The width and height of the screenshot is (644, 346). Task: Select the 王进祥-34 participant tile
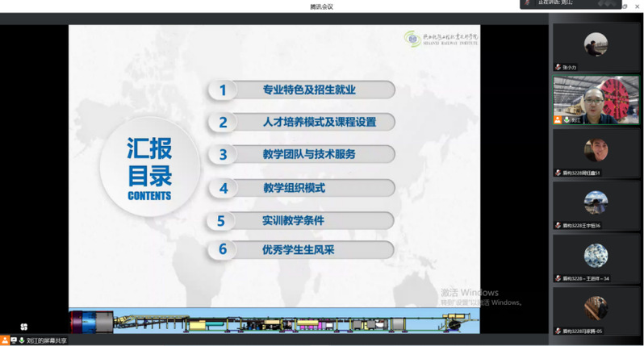[596, 258]
